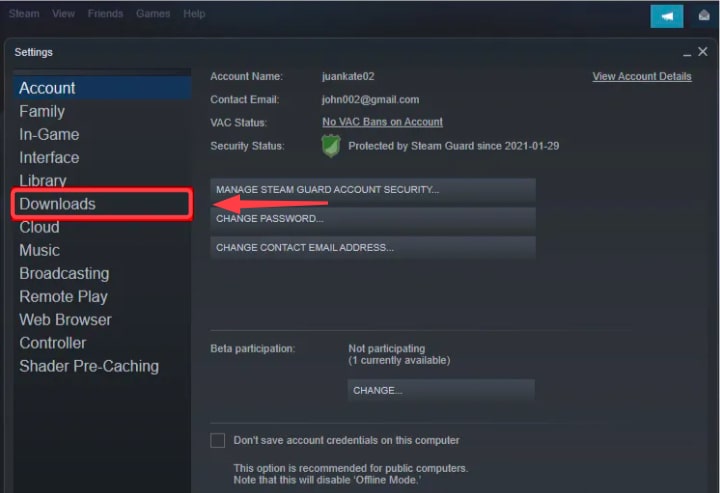Select the Library settings category
This screenshot has width=720, height=493.
[x=102, y=180]
